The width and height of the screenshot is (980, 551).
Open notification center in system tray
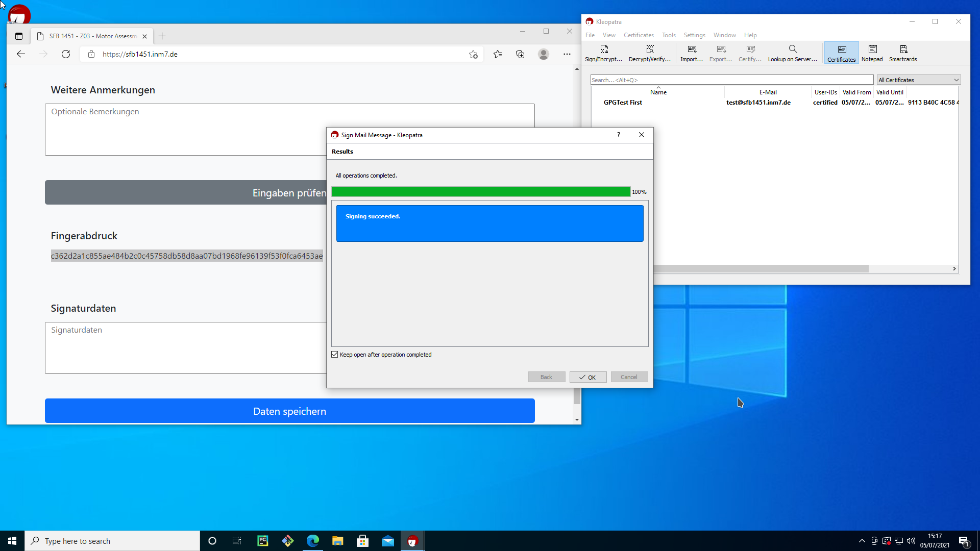click(964, 541)
